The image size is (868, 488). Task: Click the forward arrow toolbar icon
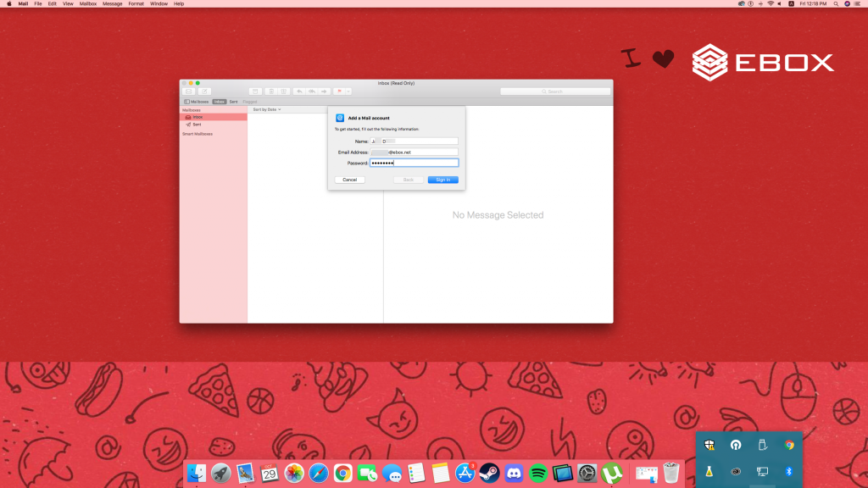324,91
